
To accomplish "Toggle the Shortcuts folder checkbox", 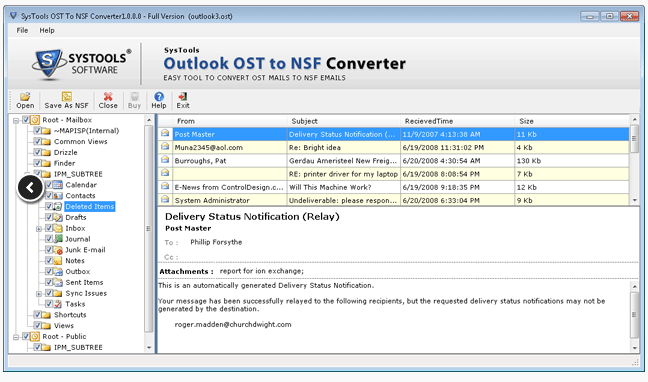I will (x=37, y=315).
